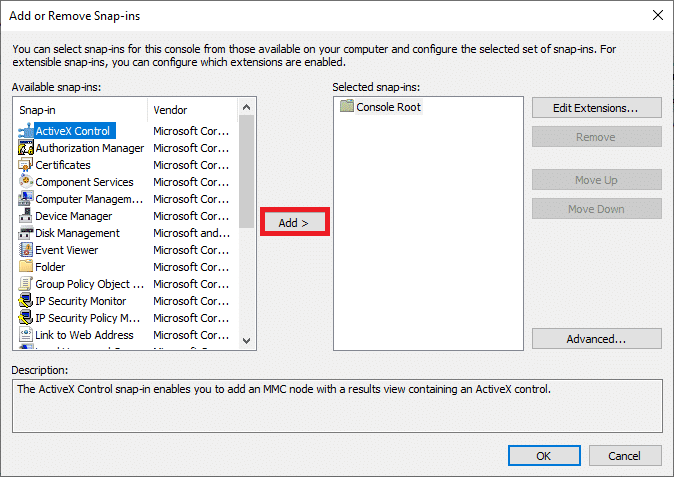Select Console Root in selected snap-ins
This screenshot has height=479, width=676.
tap(381, 107)
